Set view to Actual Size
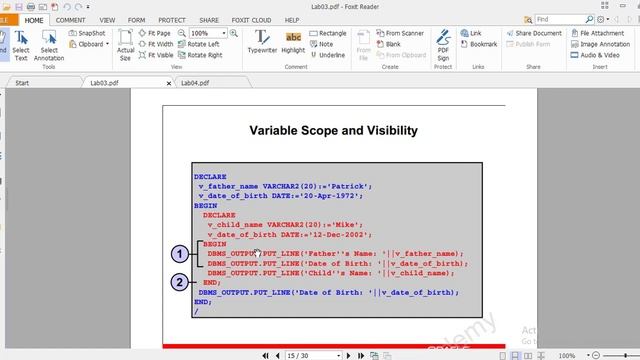Screen dimensions: 640x360 tap(125, 45)
